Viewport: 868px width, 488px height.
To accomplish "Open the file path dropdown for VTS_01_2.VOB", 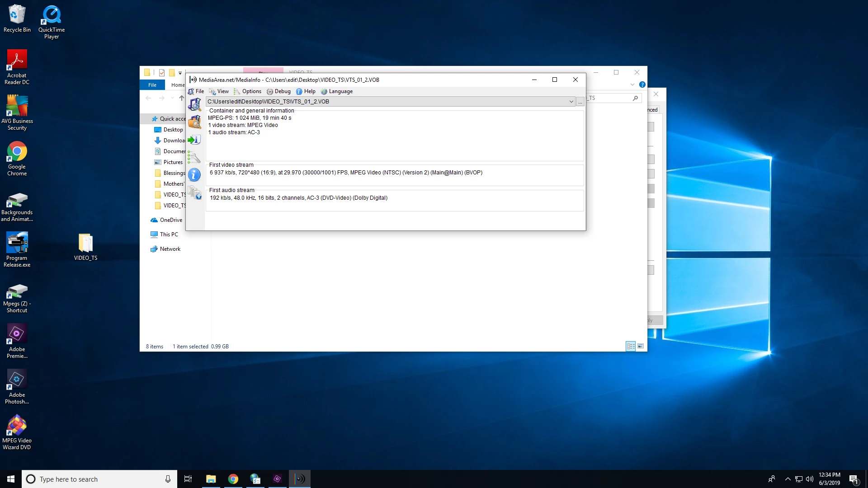I will 571,102.
